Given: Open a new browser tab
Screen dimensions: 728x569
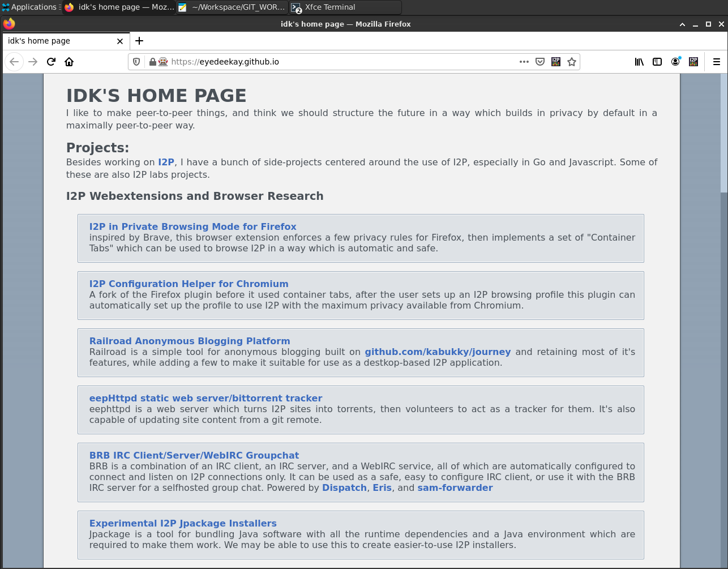Looking at the screenshot, I should [x=139, y=41].
